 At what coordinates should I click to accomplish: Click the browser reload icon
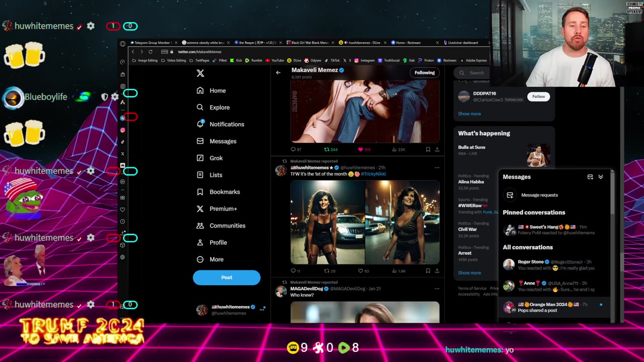pyautogui.click(x=150, y=52)
